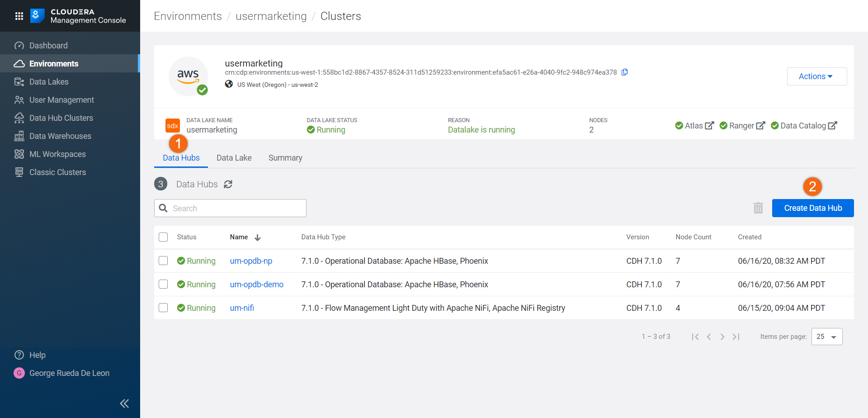Switch to the Data Lake tab
Image resolution: width=868 pixels, height=418 pixels.
click(x=234, y=158)
